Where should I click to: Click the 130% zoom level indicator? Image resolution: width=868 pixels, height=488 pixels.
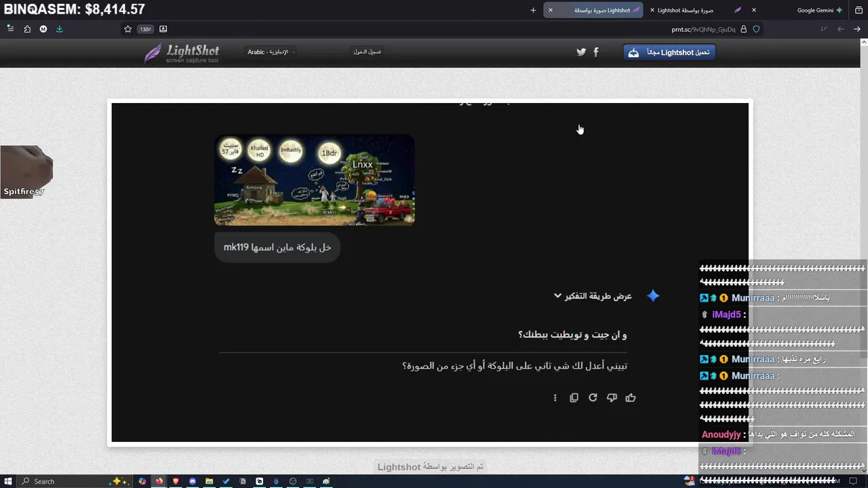point(145,29)
